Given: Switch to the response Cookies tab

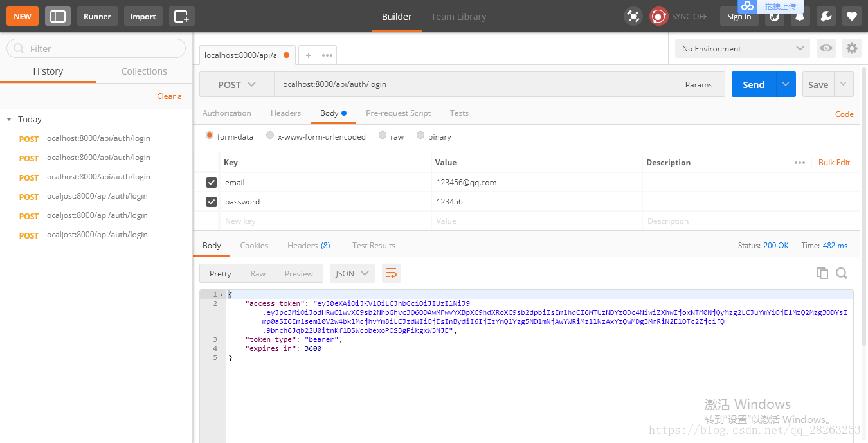Looking at the screenshot, I should tap(254, 246).
